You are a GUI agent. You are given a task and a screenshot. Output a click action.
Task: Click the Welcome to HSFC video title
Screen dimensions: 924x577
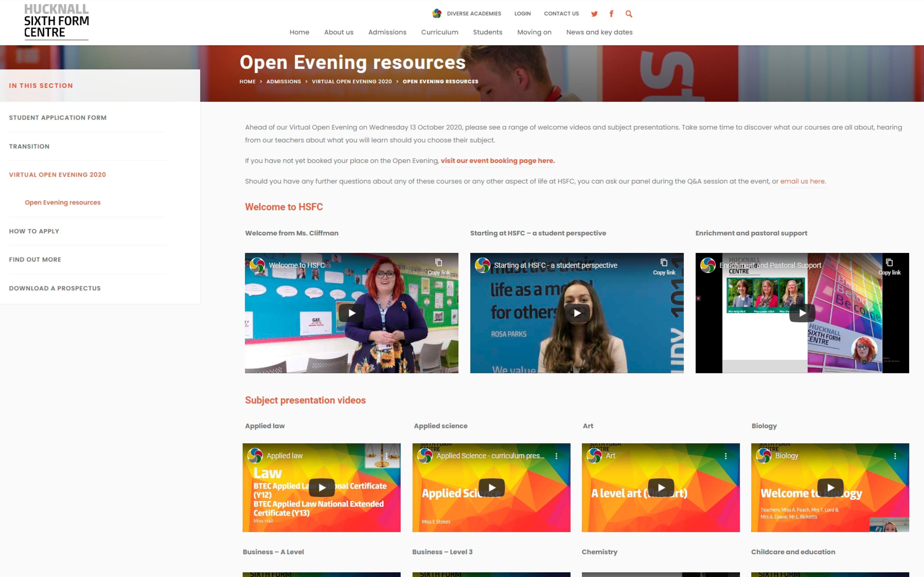(x=297, y=265)
